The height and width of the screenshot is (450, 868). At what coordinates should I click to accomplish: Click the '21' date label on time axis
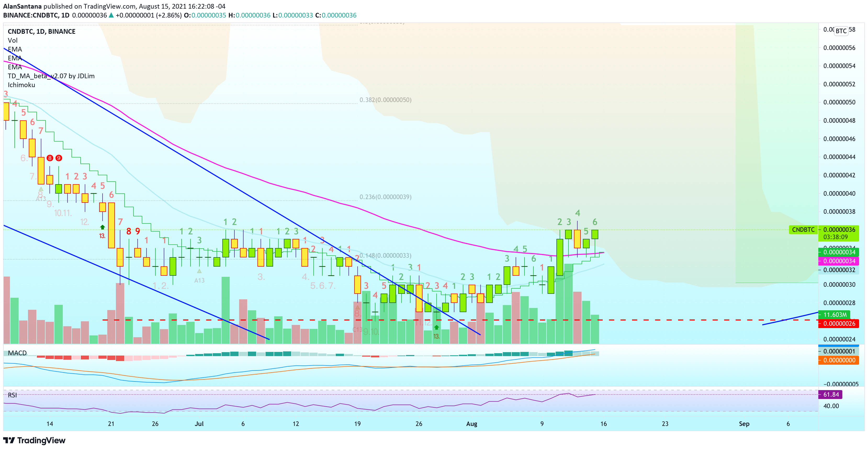[x=111, y=424]
